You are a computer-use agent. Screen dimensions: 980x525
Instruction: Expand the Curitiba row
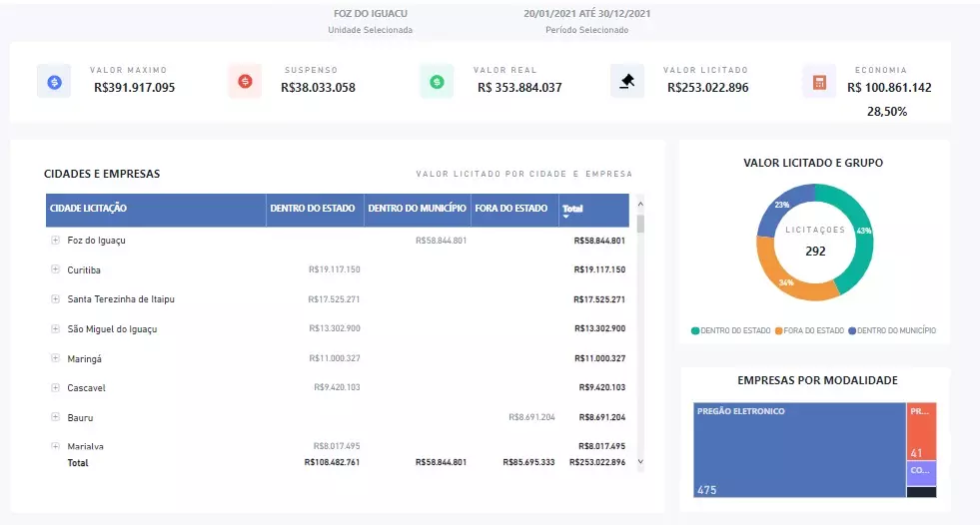pyautogui.click(x=55, y=269)
